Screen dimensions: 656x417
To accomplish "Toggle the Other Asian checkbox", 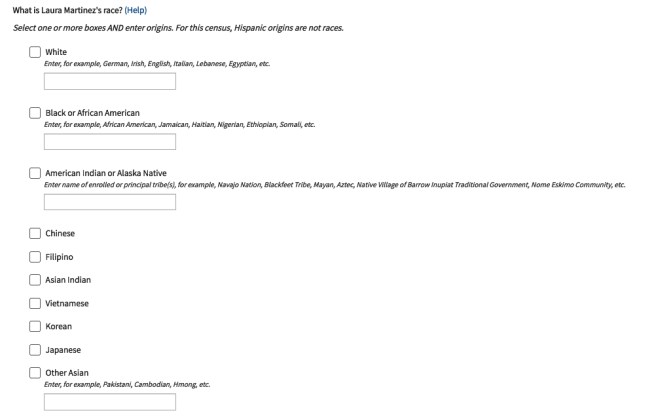I will pos(36,373).
